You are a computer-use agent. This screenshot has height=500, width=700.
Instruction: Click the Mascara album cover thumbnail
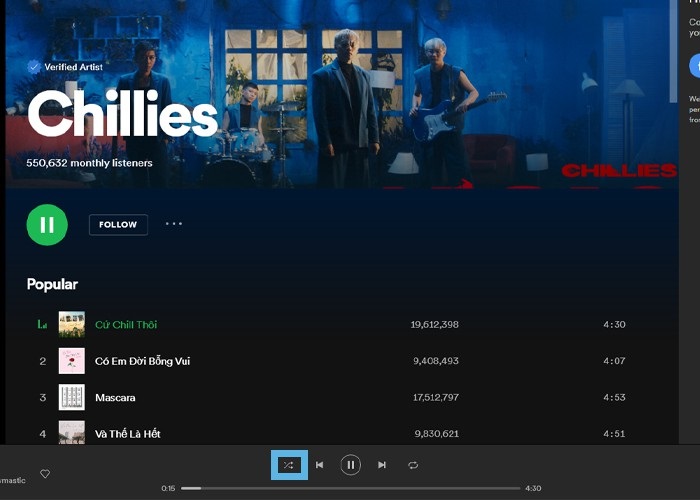71,397
